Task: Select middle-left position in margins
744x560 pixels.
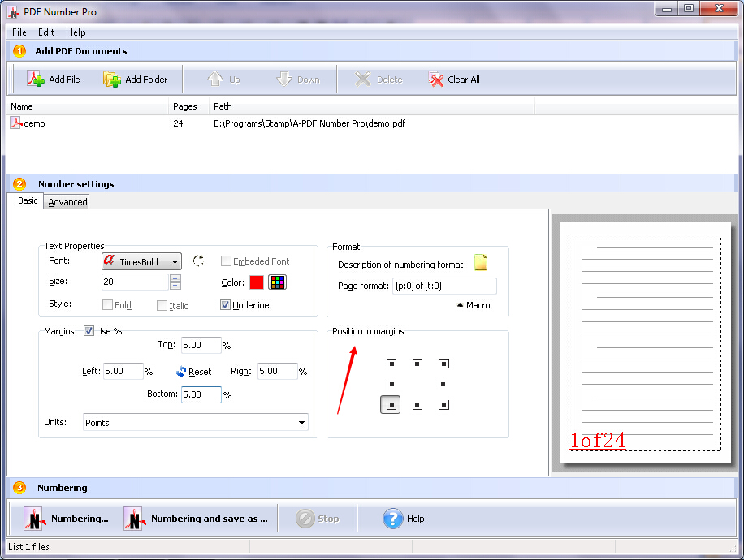Action: (x=391, y=384)
